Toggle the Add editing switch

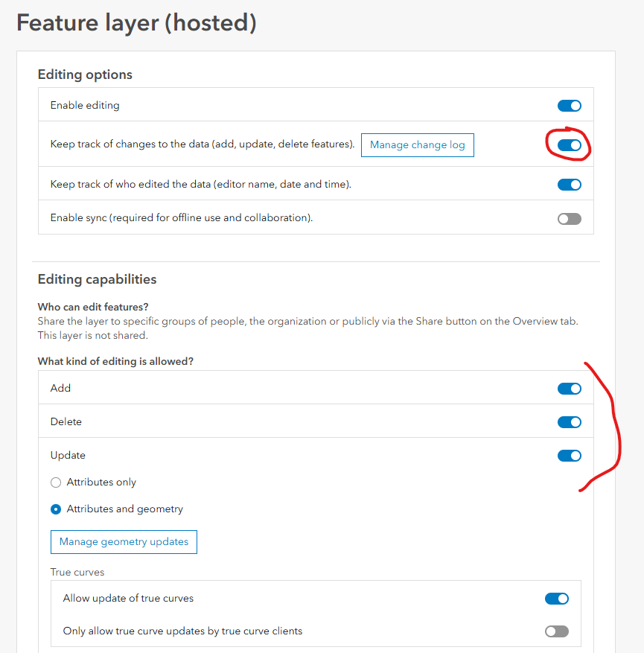point(569,388)
